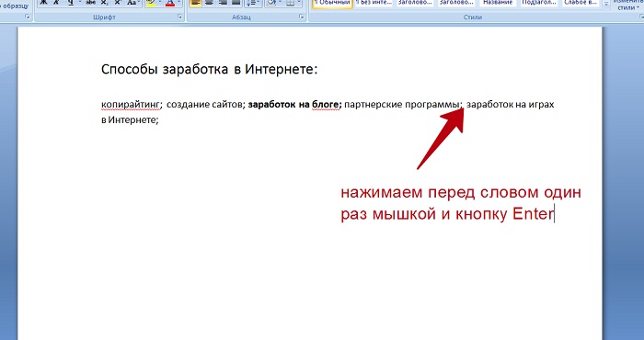Click bold text заработок на блоге
The height and width of the screenshot is (340, 644).
(x=293, y=105)
